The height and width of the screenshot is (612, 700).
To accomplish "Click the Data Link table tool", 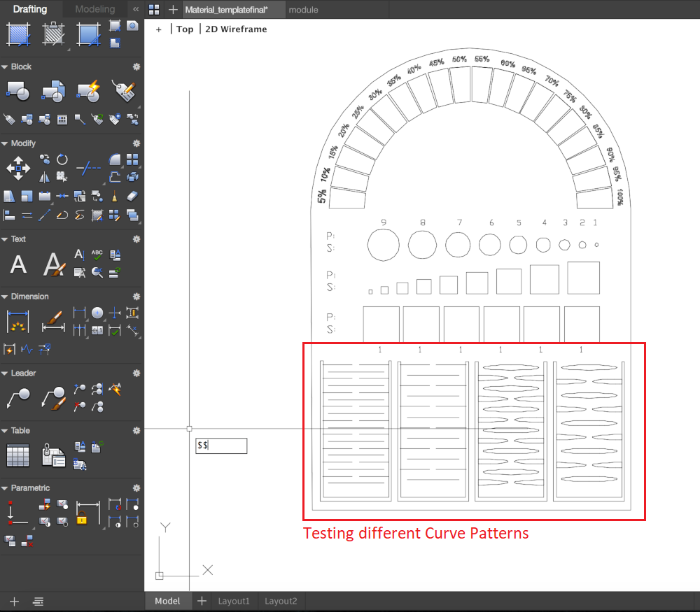I will click(x=54, y=455).
